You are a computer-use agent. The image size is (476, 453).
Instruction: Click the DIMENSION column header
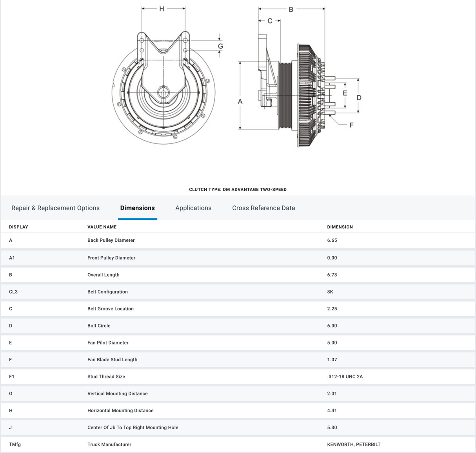coord(340,227)
